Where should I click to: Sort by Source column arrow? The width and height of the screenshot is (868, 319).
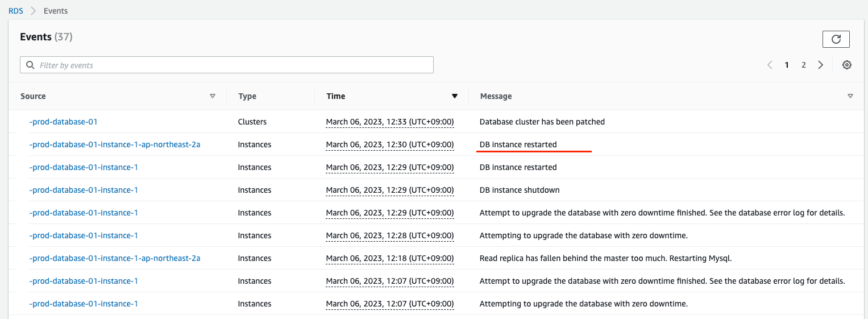[x=213, y=96]
